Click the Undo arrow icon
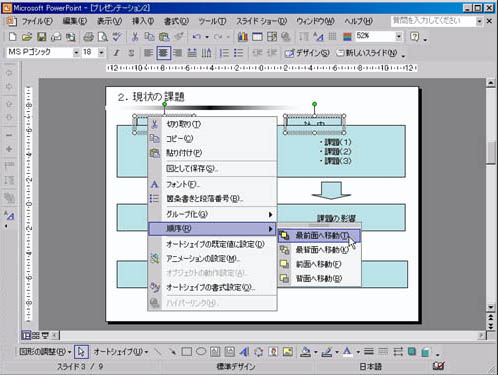The width and height of the screenshot is (498, 375). (197, 36)
